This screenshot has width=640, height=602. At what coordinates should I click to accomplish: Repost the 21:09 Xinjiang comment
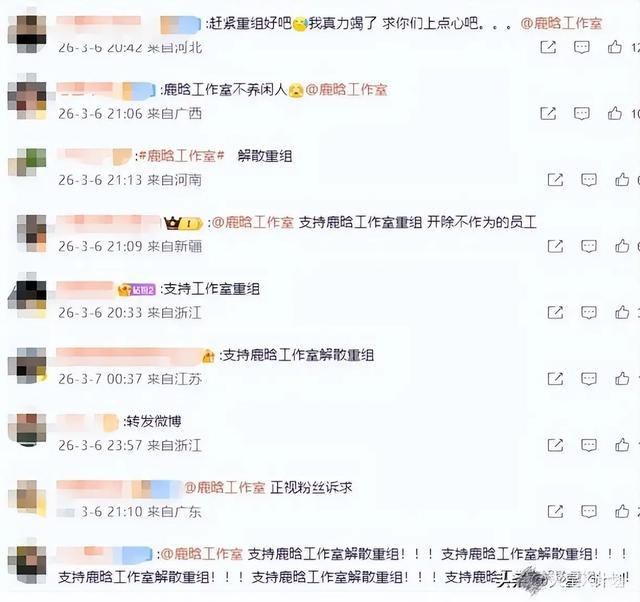(555, 246)
